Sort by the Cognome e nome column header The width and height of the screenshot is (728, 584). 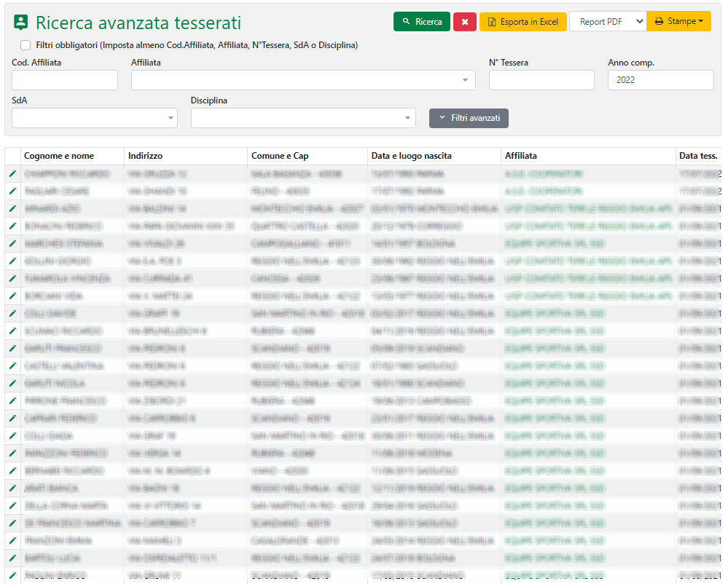(x=59, y=156)
